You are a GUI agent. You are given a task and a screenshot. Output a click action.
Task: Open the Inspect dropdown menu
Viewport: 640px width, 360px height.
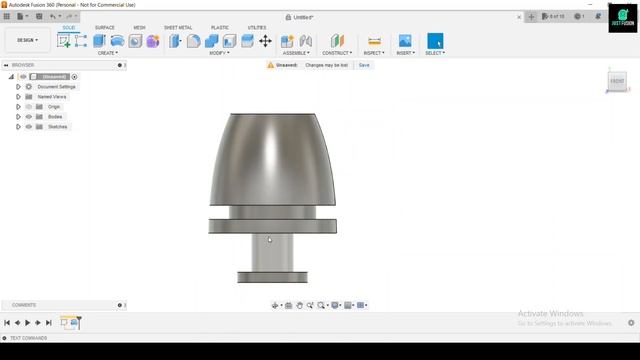374,53
